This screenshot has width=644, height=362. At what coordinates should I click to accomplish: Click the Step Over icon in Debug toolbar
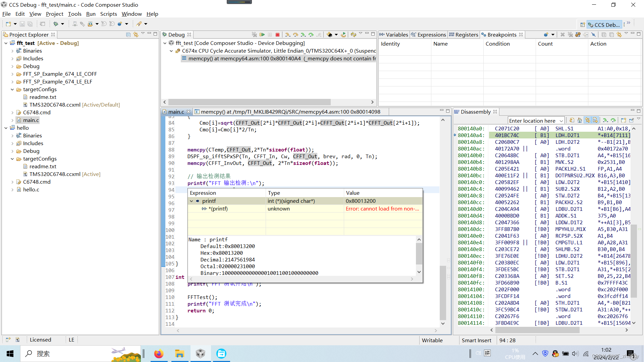(x=296, y=35)
